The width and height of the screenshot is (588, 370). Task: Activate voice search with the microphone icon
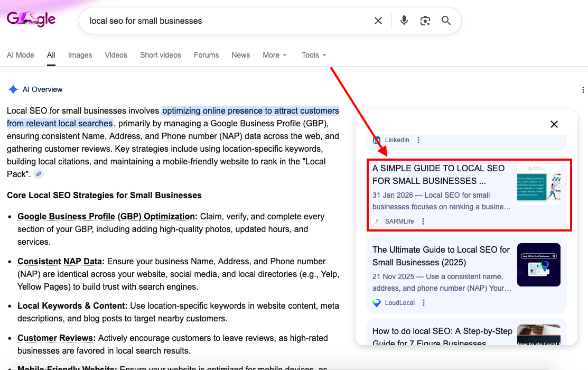tap(404, 20)
